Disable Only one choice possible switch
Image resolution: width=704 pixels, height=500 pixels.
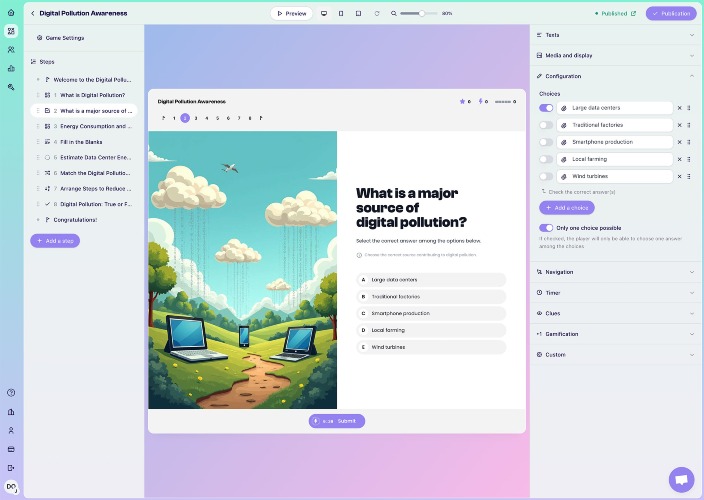coord(546,228)
